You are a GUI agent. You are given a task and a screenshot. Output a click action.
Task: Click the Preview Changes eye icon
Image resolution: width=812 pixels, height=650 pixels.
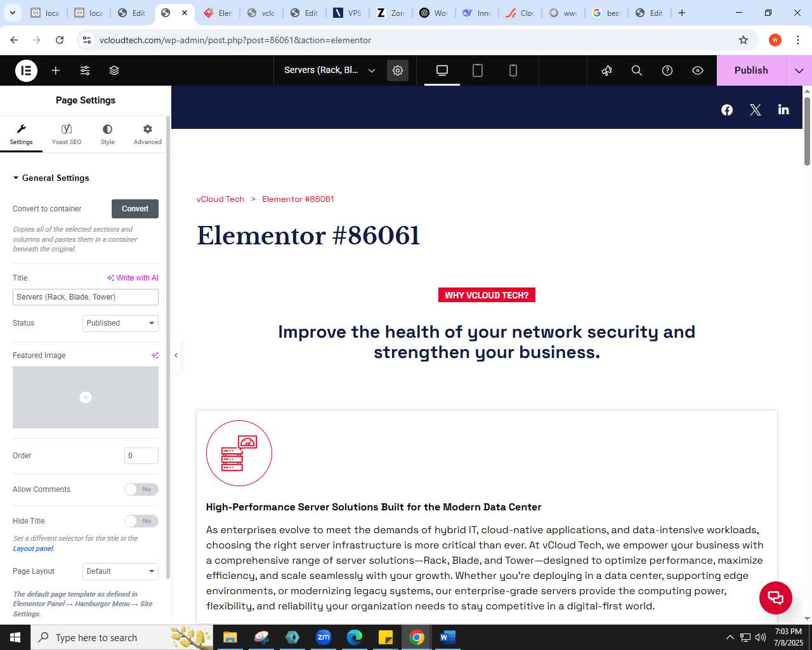coord(698,70)
